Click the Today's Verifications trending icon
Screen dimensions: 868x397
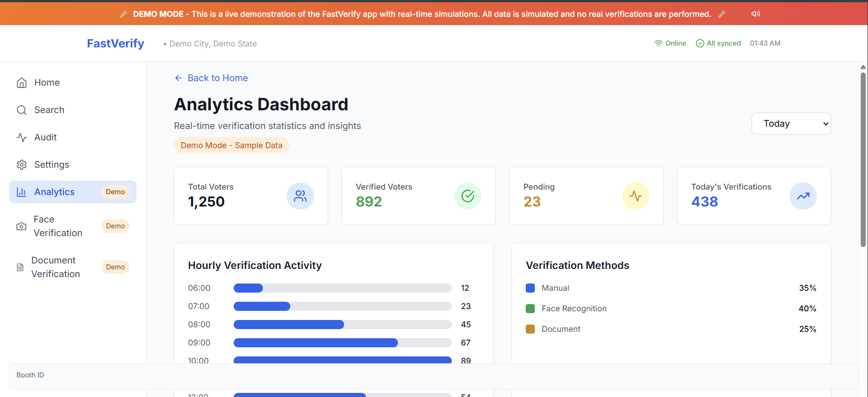pyautogui.click(x=803, y=196)
